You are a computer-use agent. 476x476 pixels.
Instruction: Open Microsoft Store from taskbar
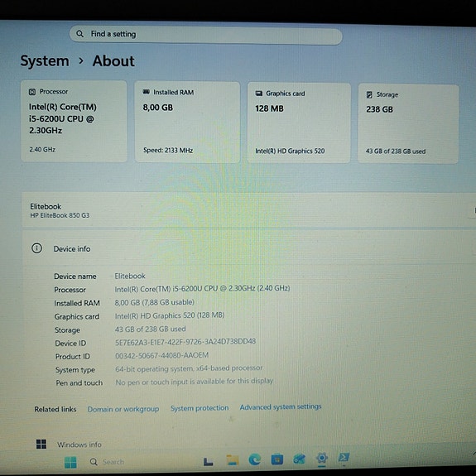[x=276, y=459]
